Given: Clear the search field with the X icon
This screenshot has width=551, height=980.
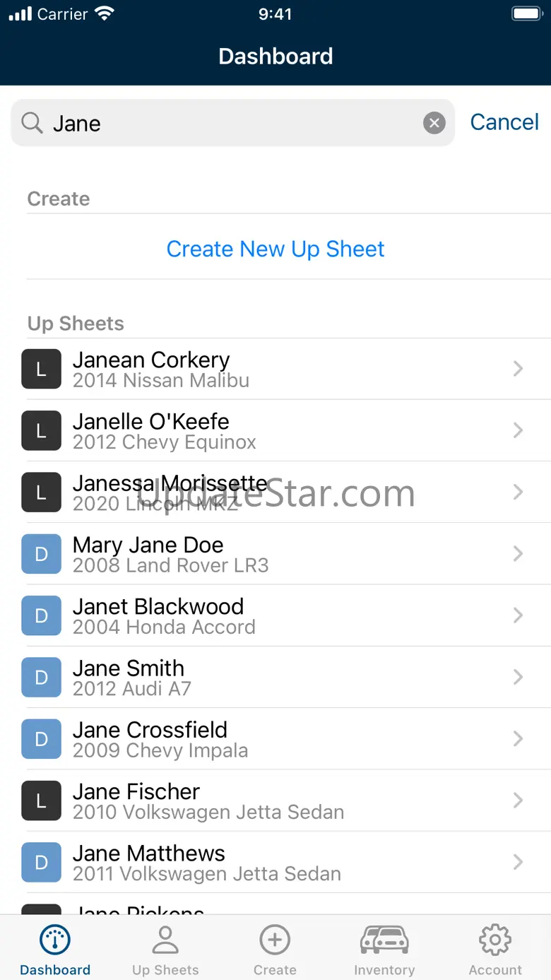Looking at the screenshot, I should [x=434, y=124].
